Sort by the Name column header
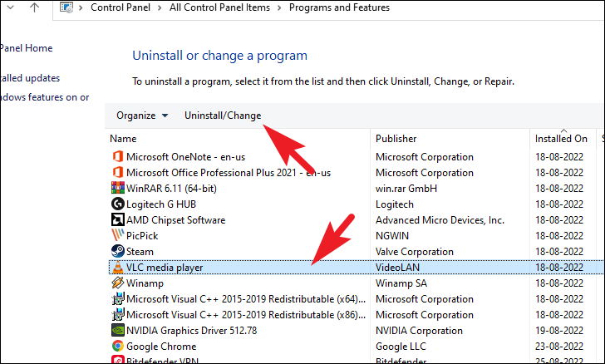The image size is (605, 364). click(x=123, y=139)
